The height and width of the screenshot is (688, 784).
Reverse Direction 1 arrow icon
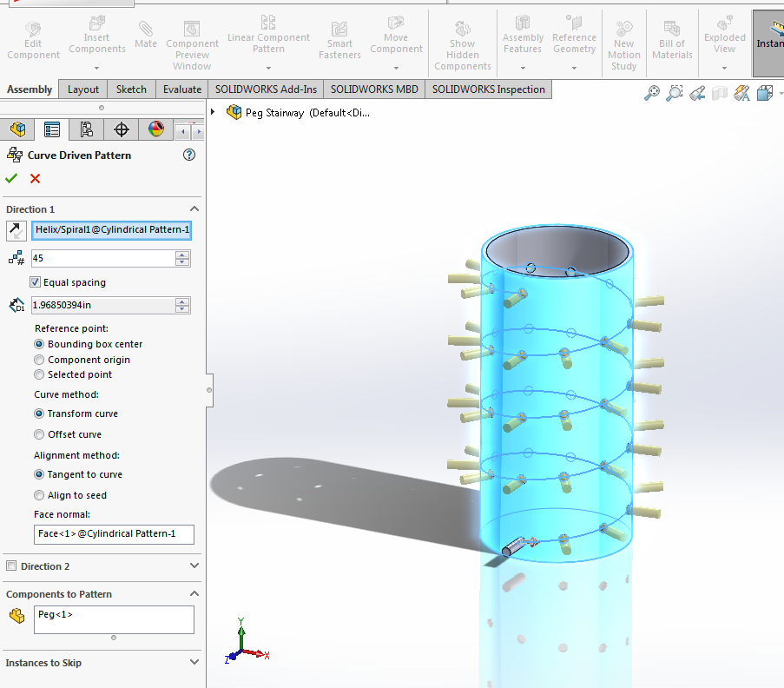pos(16,230)
